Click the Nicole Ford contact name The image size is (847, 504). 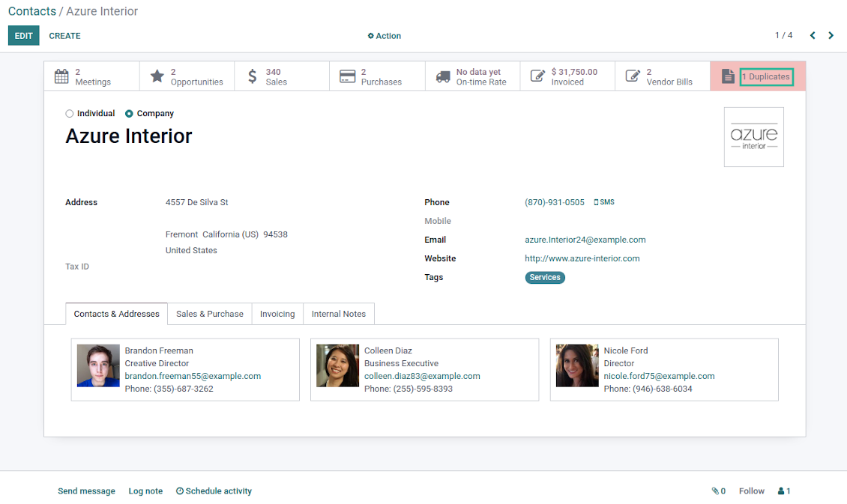point(626,350)
